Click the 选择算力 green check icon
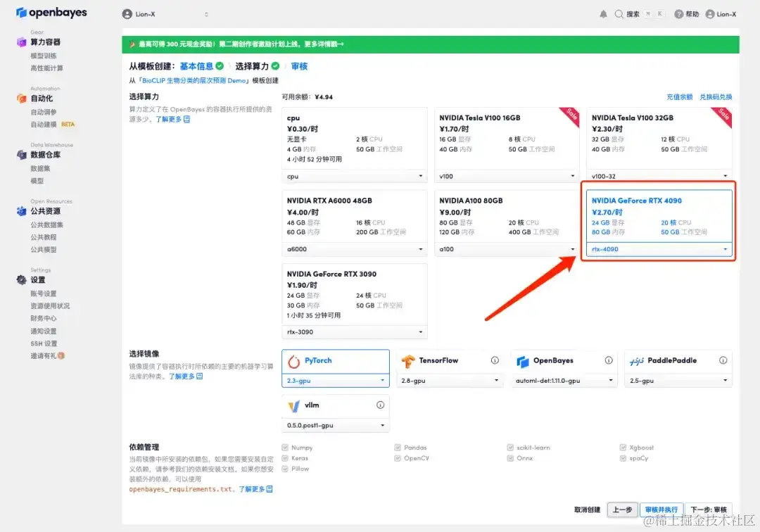This screenshot has width=760, height=532. click(275, 66)
